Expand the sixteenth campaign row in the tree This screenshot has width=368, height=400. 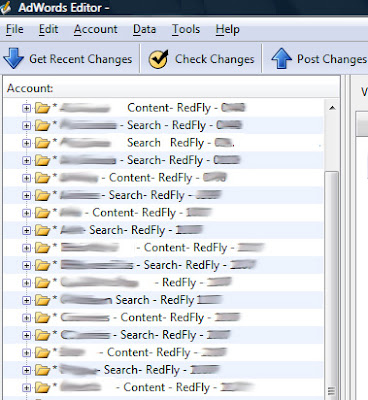point(26,370)
